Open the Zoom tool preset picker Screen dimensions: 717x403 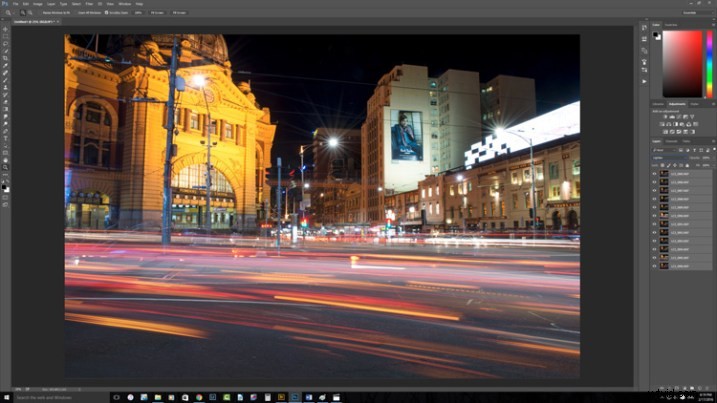10,13
